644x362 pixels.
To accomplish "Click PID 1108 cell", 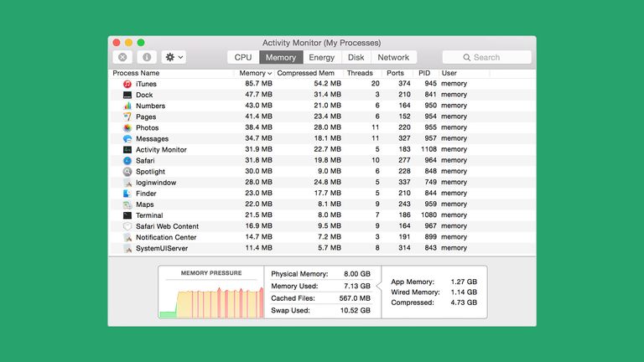I will coord(428,149).
